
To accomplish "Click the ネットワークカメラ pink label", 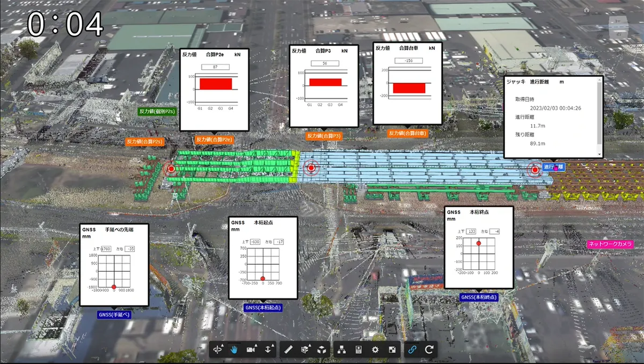I will [x=610, y=244].
